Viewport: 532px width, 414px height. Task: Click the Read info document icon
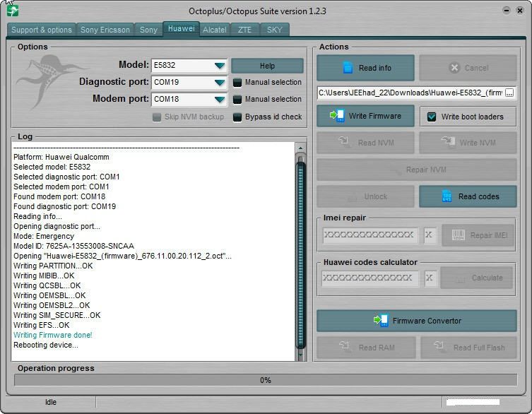(348, 68)
